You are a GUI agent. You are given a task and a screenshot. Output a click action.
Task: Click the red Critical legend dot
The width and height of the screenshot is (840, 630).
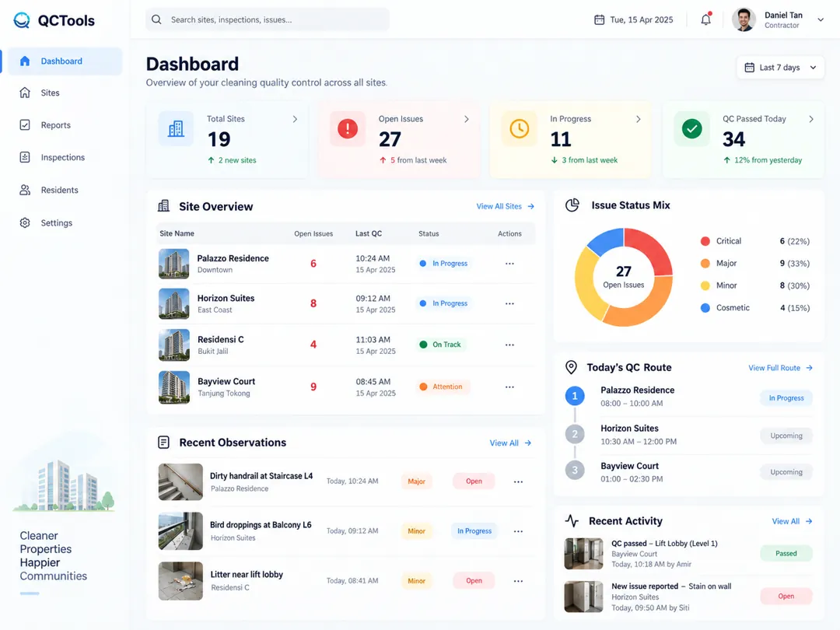point(705,241)
